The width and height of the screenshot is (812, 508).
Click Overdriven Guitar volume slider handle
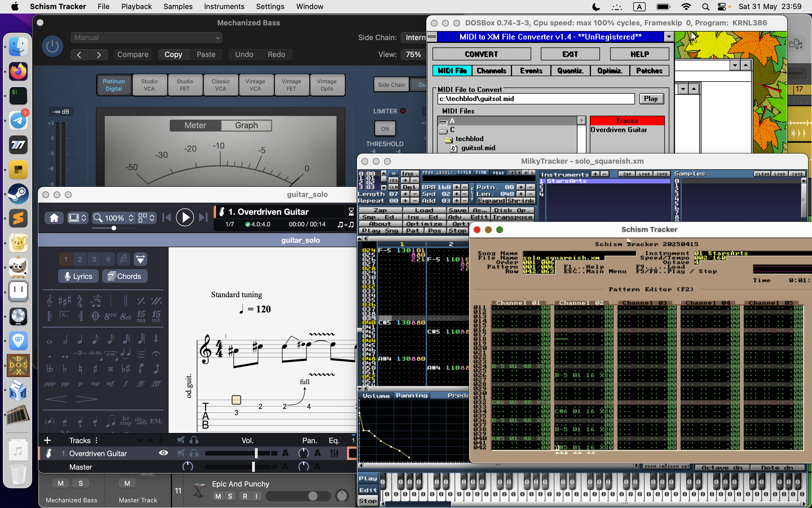[x=256, y=453]
